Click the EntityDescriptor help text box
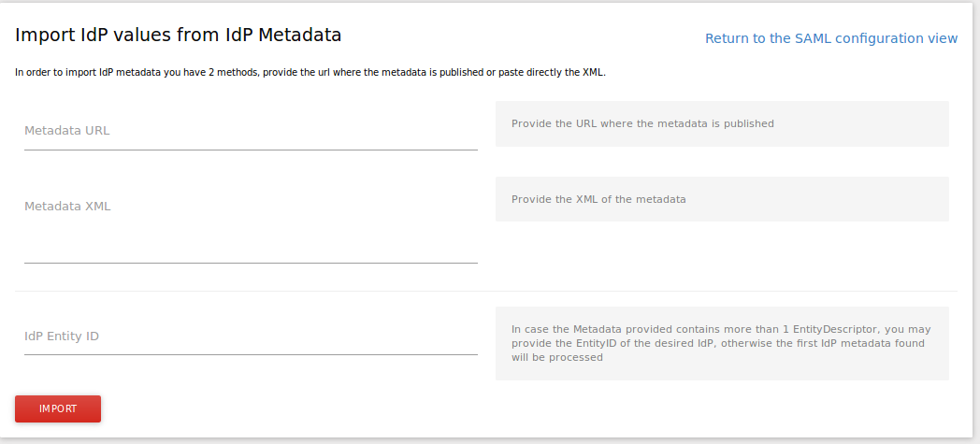Screen dimensions: 980x444 click(722, 343)
